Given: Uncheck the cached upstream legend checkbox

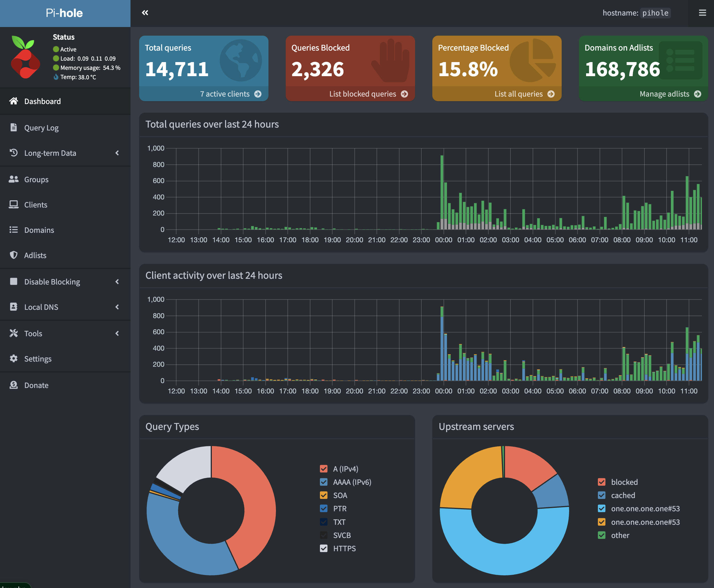Looking at the screenshot, I should coord(602,495).
